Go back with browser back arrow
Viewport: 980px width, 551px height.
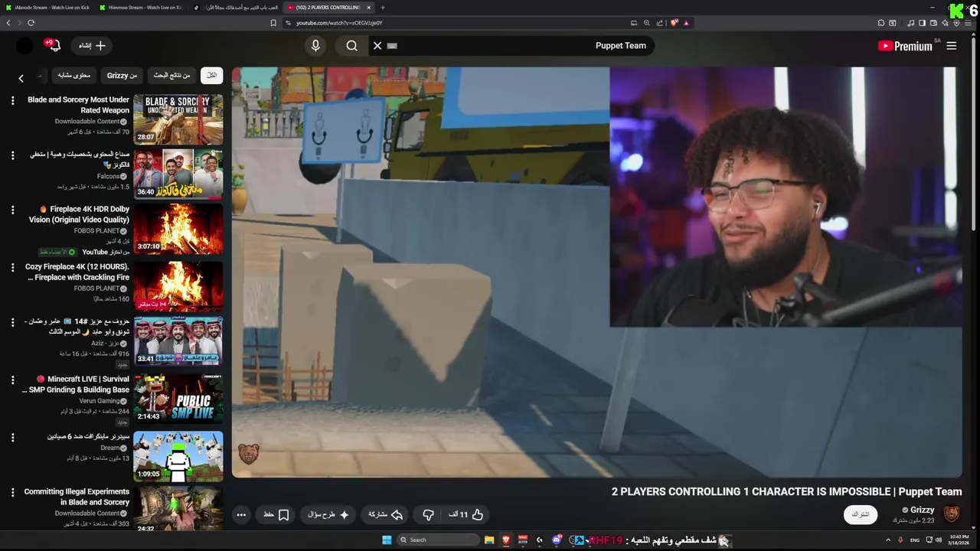click(8, 23)
